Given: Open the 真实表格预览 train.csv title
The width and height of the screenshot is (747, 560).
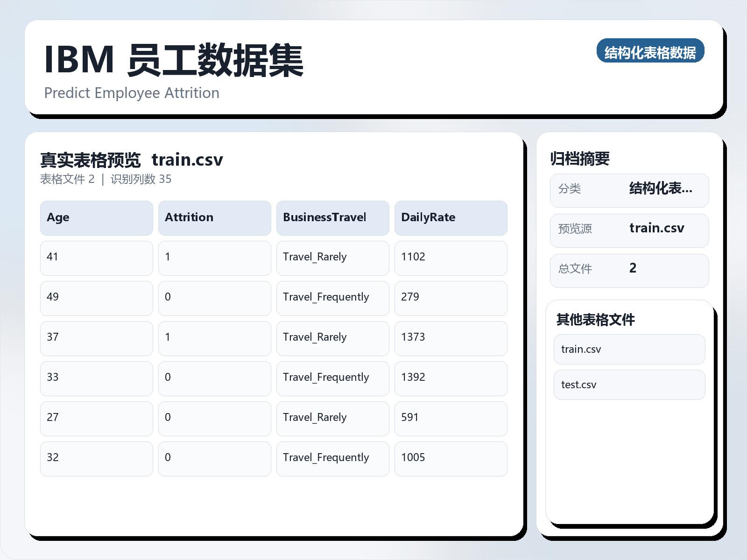Looking at the screenshot, I should tap(132, 160).
